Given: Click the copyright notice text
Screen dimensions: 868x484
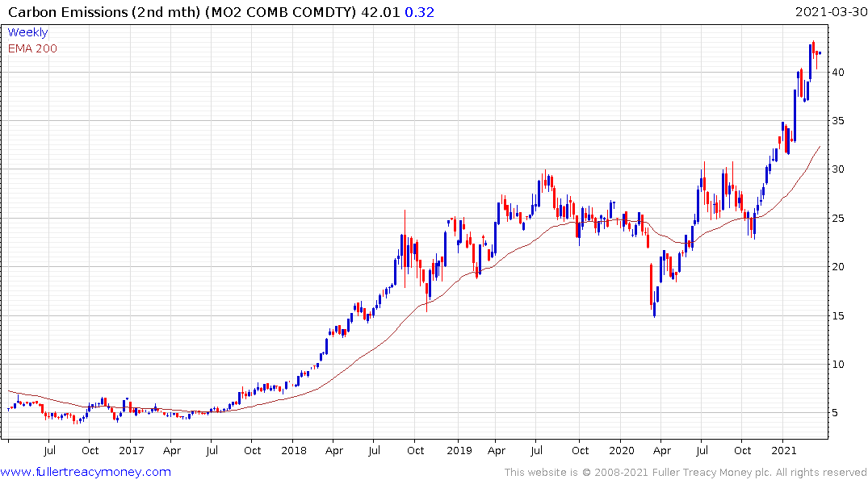Looking at the screenshot, I should (686, 473).
